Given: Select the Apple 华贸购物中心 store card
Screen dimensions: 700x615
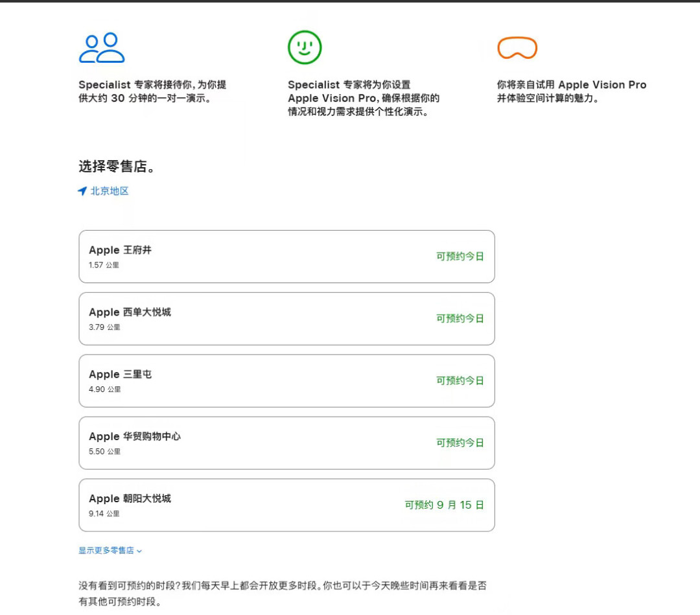Looking at the screenshot, I should [286, 443].
